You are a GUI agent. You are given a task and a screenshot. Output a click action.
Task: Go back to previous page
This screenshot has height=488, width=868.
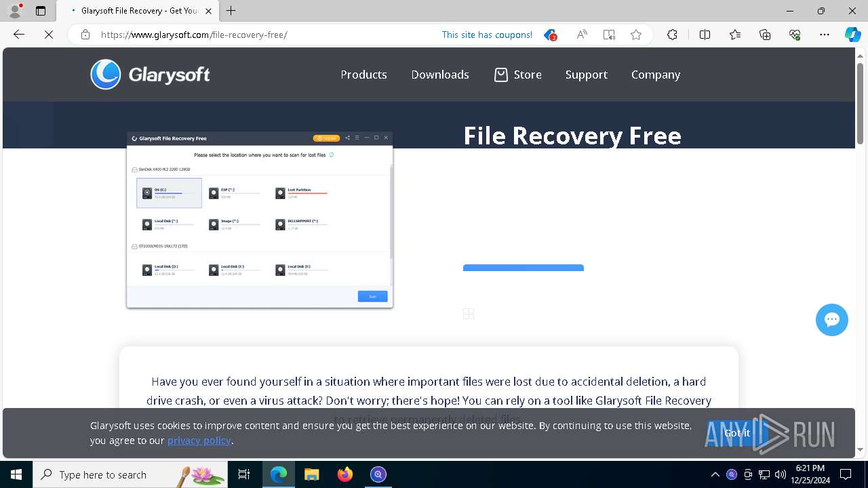point(19,35)
